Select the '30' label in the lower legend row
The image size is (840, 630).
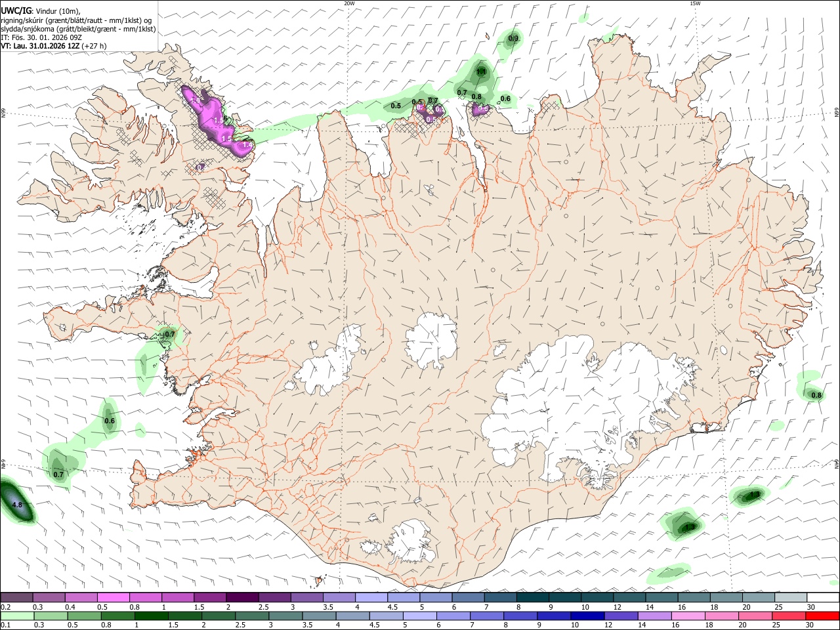[811, 625]
